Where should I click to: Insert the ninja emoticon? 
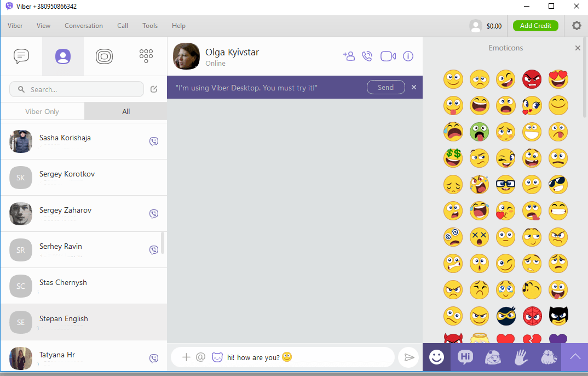(x=505, y=316)
